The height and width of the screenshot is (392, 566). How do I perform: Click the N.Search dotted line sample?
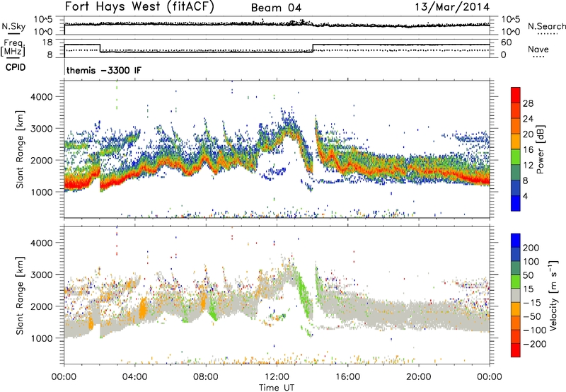click(547, 34)
